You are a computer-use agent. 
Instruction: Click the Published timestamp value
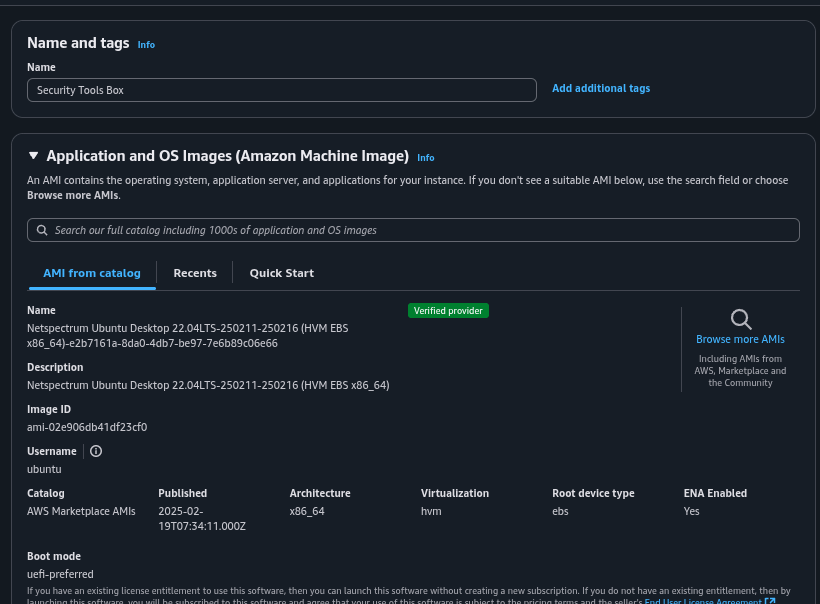pyautogui.click(x=201, y=518)
